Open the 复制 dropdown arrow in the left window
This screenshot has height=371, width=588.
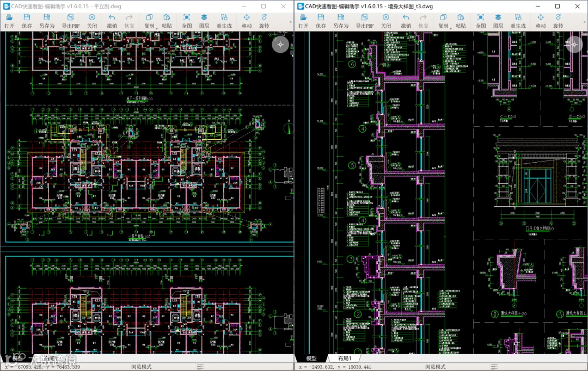coord(157,28)
